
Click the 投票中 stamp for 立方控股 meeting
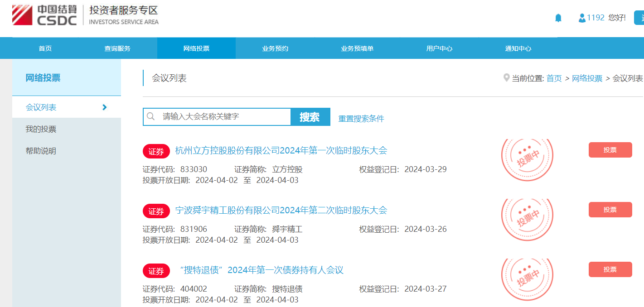527,157
